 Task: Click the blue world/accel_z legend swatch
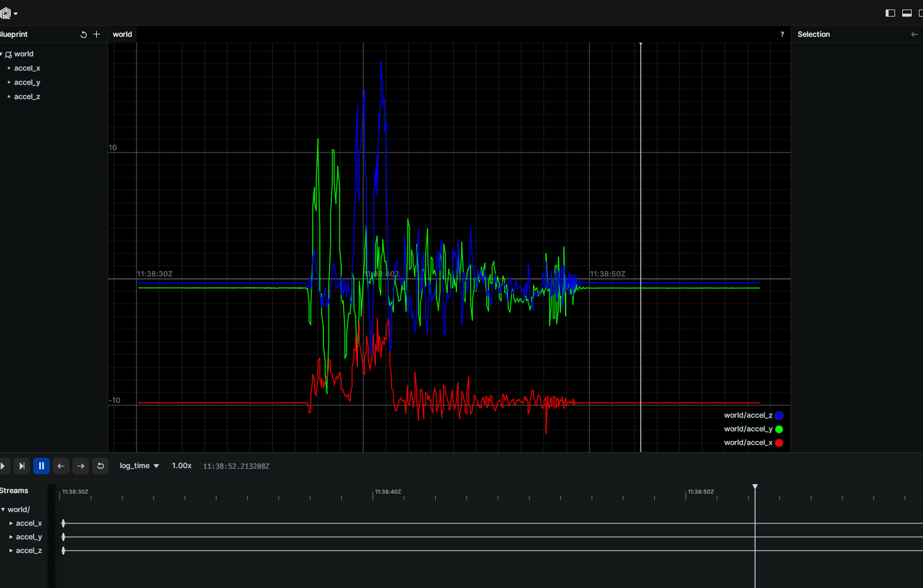click(x=779, y=415)
